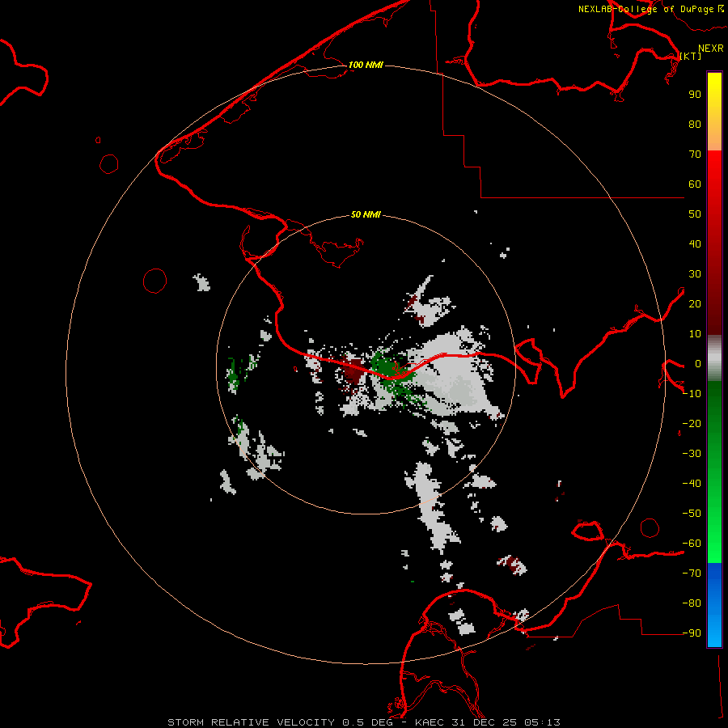
Task: Click the blue bottom segment of color bar
Action: click(x=714, y=604)
